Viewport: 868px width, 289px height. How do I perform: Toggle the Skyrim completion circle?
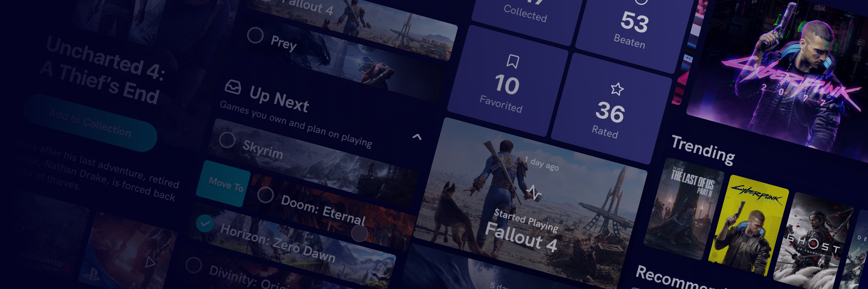[x=227, y=140]
